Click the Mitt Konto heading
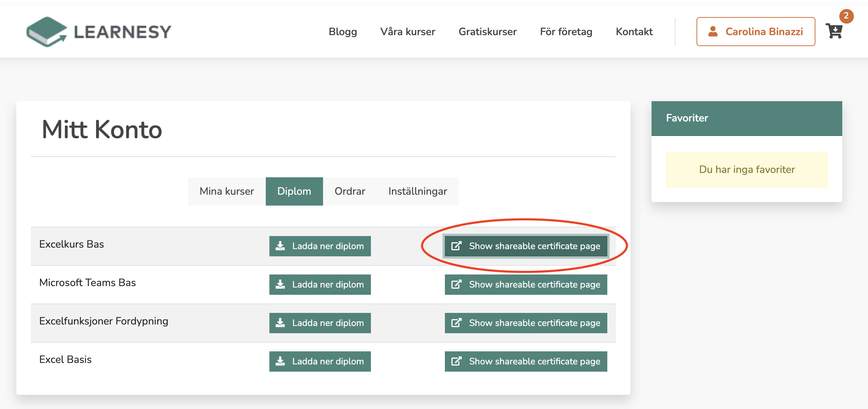The height and width of the screenshot is (409, 868). click(102, 129)
